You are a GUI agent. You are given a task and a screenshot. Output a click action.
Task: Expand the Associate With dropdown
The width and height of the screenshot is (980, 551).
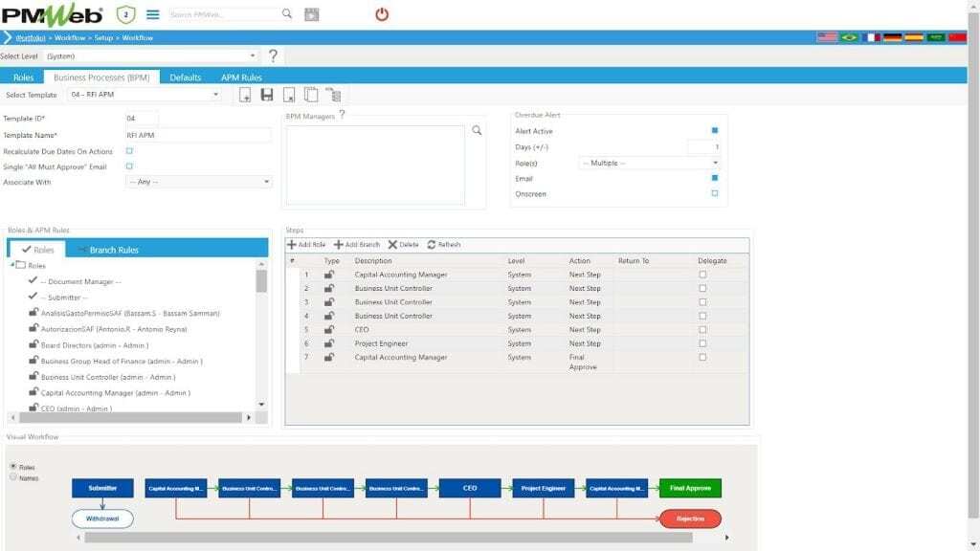click(199, 182)
